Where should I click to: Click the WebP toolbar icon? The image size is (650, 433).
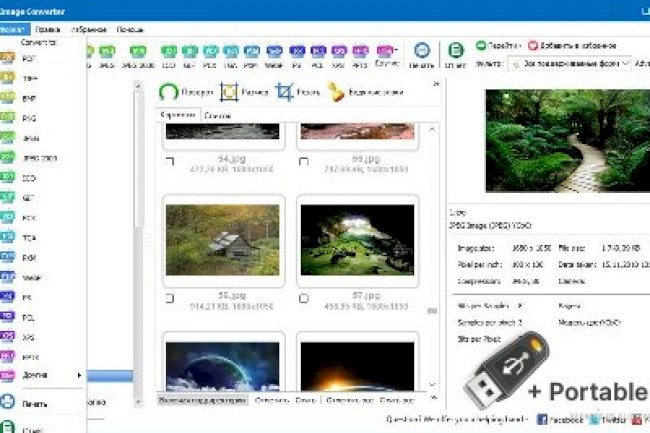pos(274,56)
